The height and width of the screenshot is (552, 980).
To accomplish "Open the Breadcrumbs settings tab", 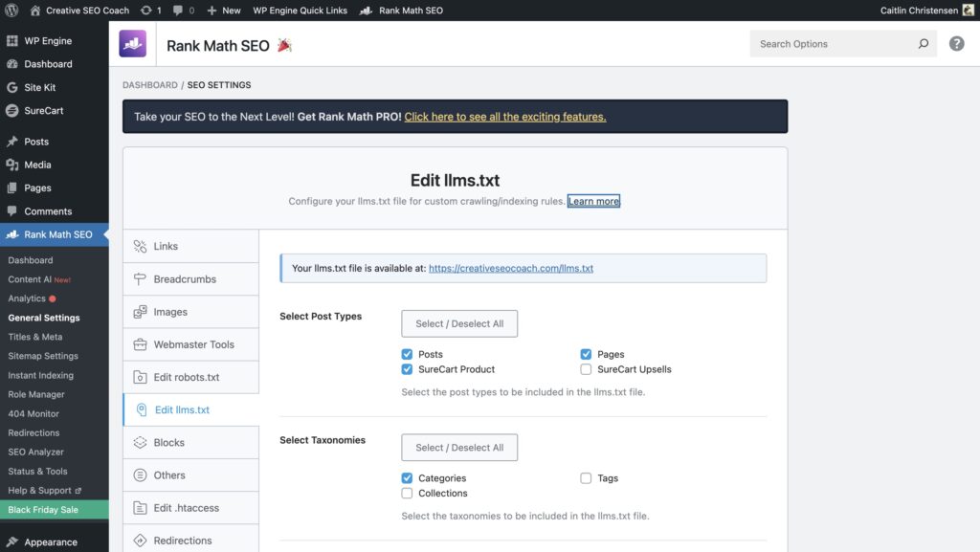I will click(185, 279).
